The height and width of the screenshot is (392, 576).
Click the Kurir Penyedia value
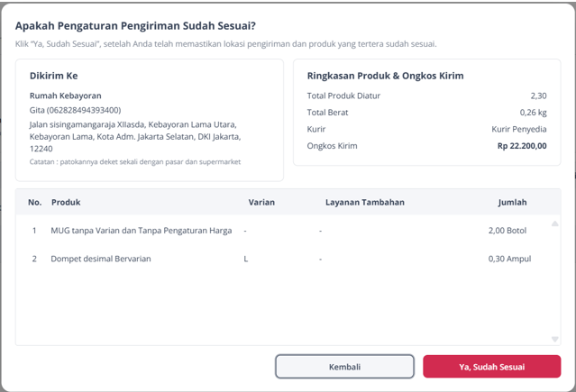(x=519, y=129)
